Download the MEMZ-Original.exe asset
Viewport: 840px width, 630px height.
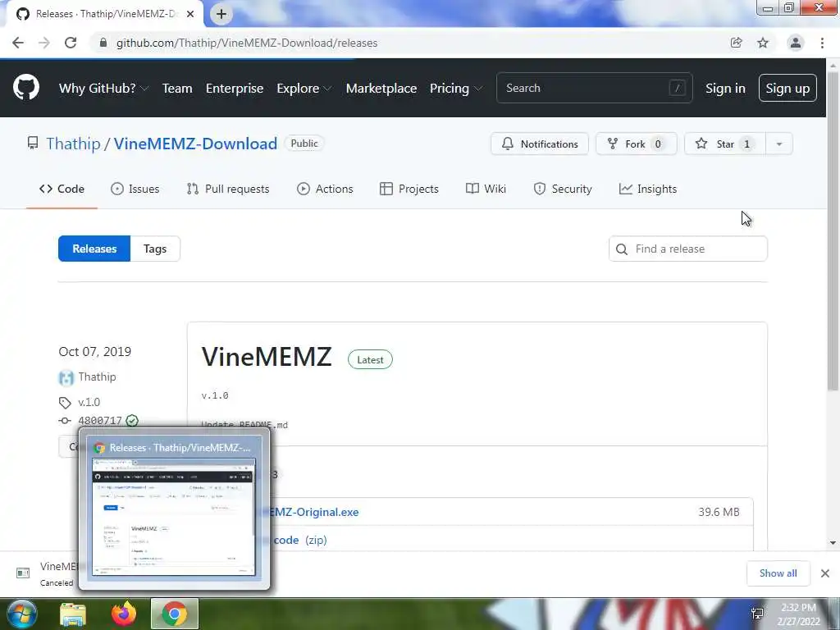(313, 512)
